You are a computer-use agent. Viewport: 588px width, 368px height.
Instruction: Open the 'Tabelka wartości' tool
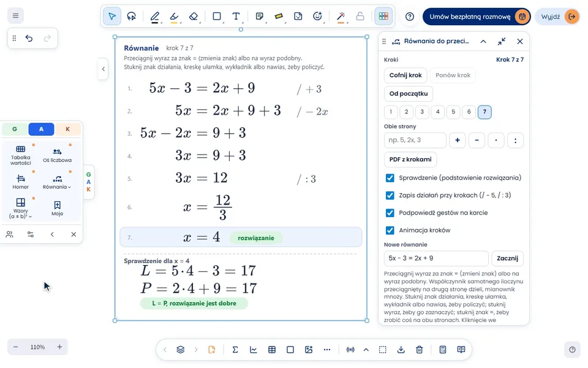[x=21, y=155]
